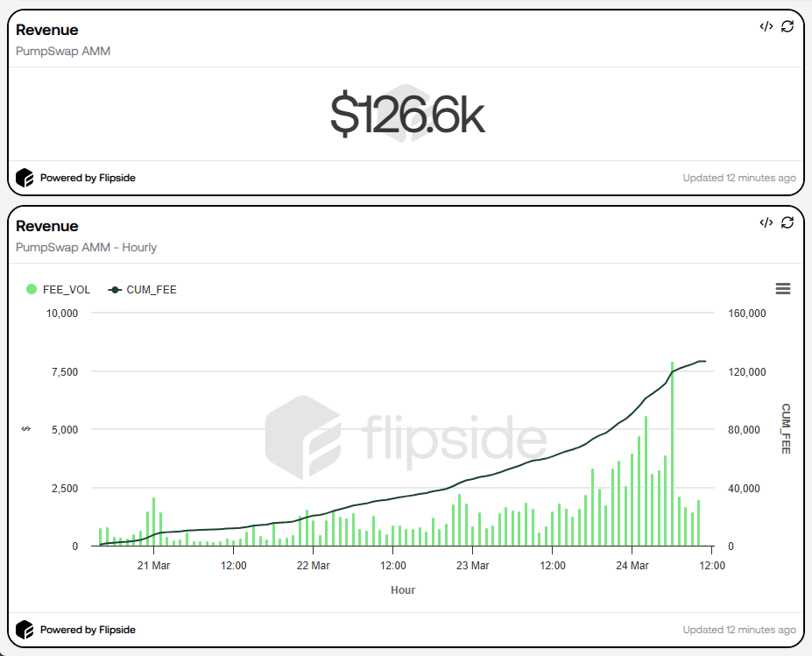Click the CUM_FEE right axis title
812x656 pixels.
[786, 429]
